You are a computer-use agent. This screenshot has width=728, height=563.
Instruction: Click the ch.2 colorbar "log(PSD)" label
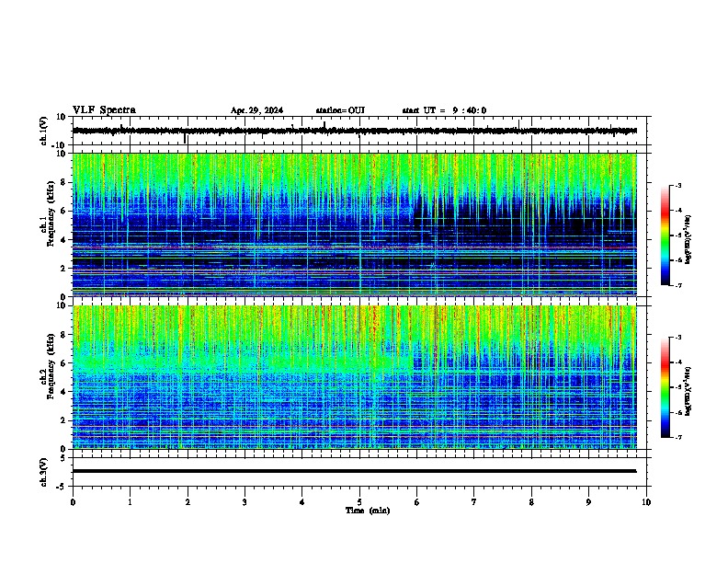click(688, 392)
